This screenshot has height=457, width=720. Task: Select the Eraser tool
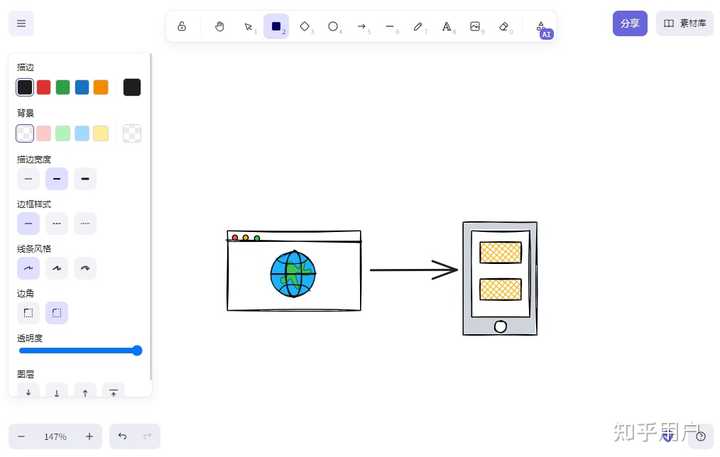coord(503,27)
